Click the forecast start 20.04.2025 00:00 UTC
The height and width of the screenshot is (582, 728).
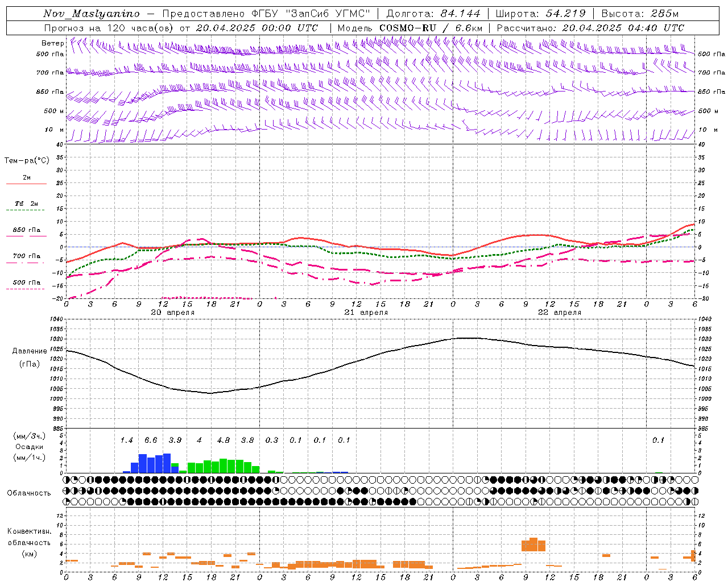point(257,28)
